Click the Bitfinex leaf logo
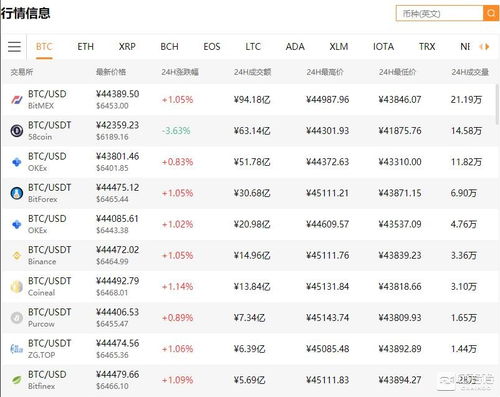Screen dimensions: 500x397 click(x=17, y=380)
